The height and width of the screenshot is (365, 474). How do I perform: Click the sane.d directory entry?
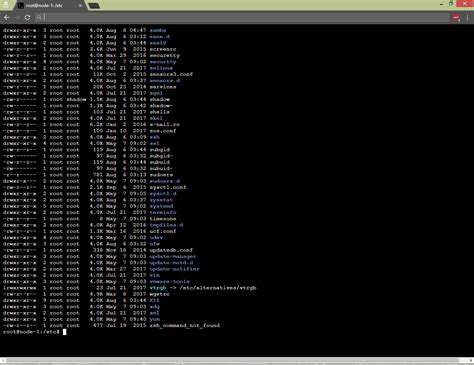(x=159, y=37)
